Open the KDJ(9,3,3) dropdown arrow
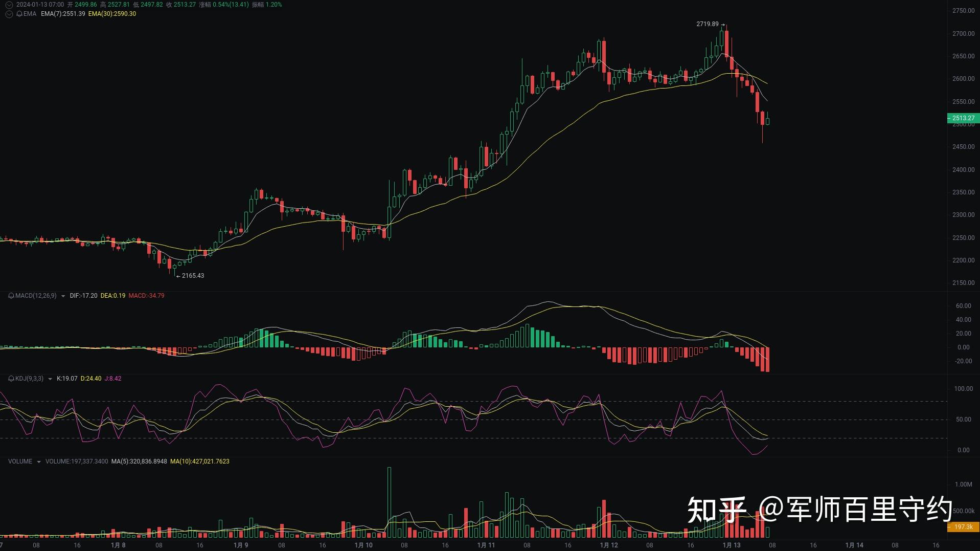The image size is (980, 551). [50, 379]
